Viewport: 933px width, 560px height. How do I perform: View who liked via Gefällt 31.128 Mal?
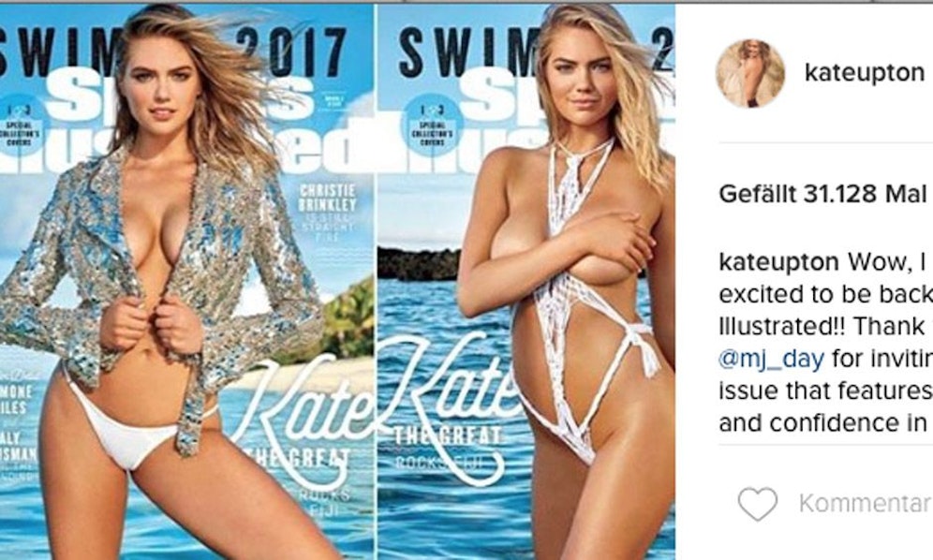[822, 194]
